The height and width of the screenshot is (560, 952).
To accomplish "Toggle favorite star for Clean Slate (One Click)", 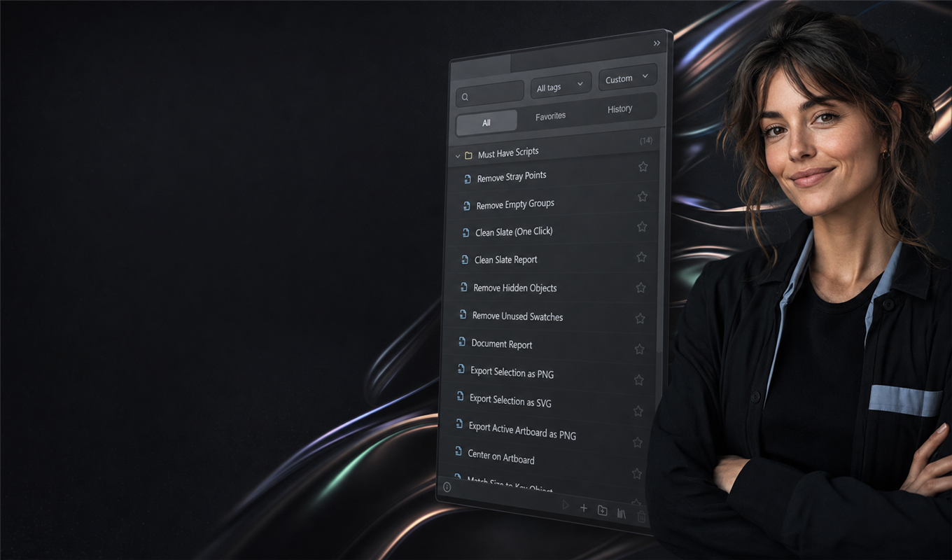I will point(642,227).
